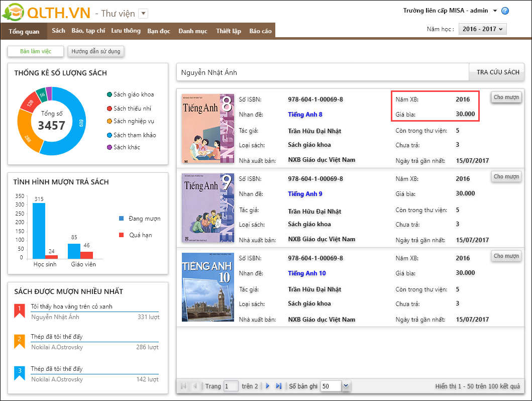Open the Lưu thông menu
Image resolution: width=532 pixels, height=401 pixels.
(126, 31)
